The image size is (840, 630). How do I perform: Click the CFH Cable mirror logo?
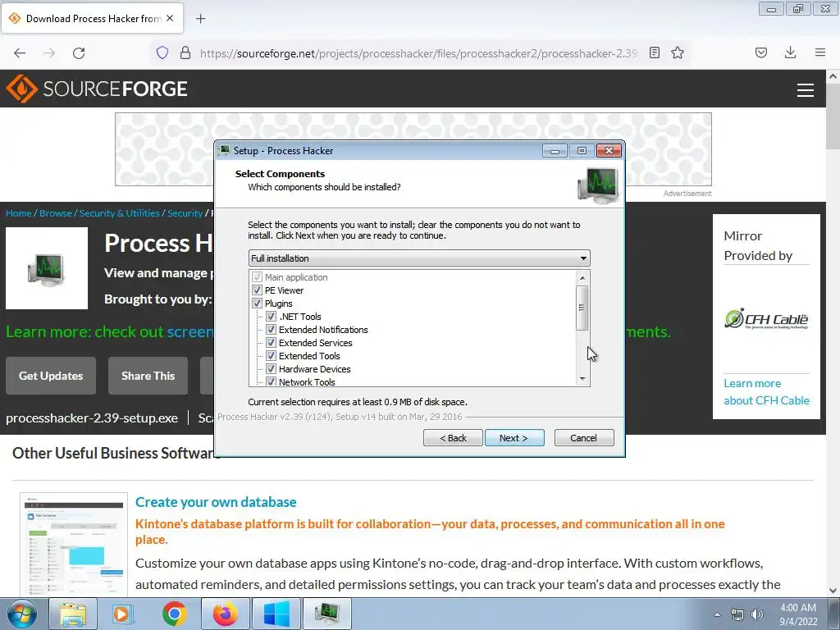pyautogui.click(x=767, y=319)
